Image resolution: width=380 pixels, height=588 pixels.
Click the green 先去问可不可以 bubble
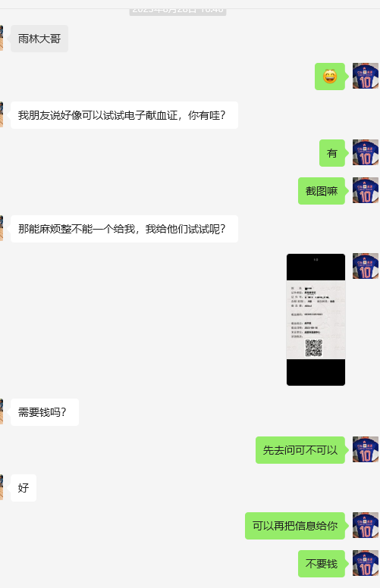pyautogui.click(x=300, y=450)
